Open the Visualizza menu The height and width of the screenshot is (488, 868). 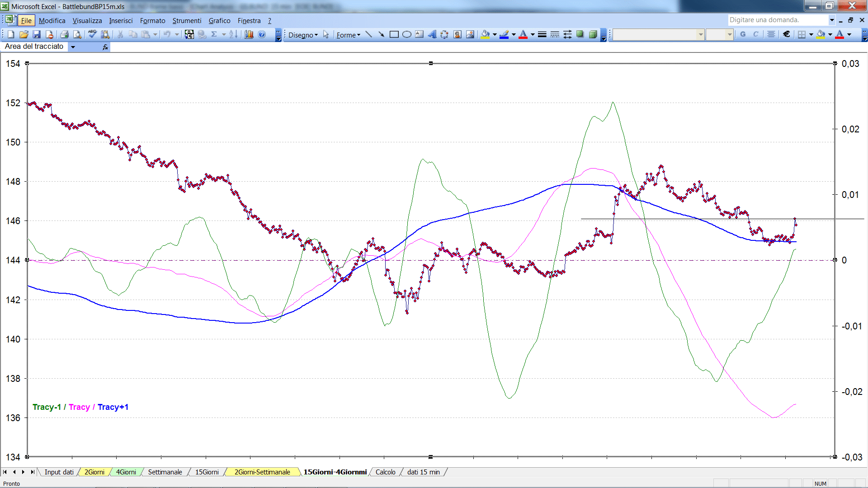[87, 21]
